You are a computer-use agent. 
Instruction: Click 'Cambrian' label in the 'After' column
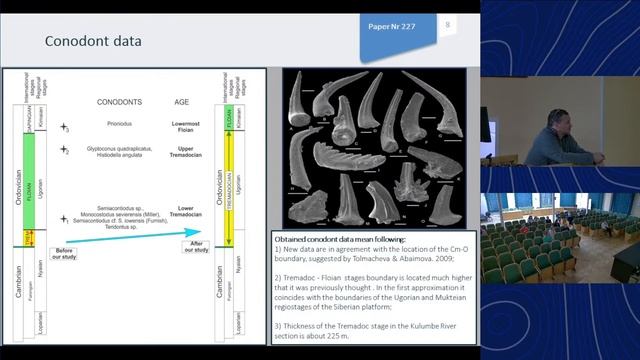[220, 282]
